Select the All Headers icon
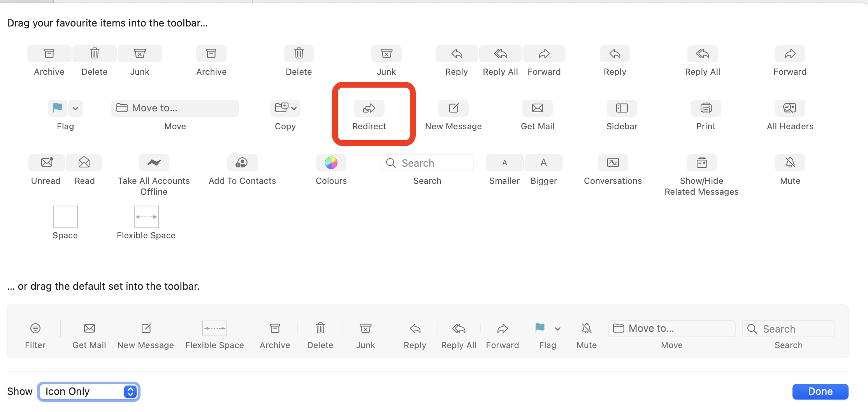 point(790,108)
